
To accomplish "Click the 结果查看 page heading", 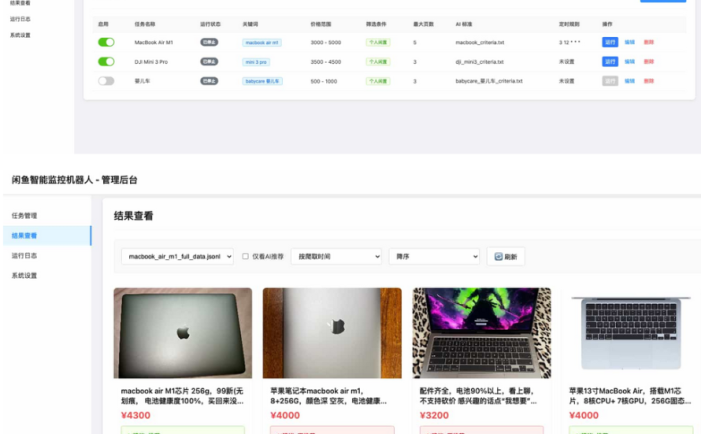I will (x=133, y=216).
